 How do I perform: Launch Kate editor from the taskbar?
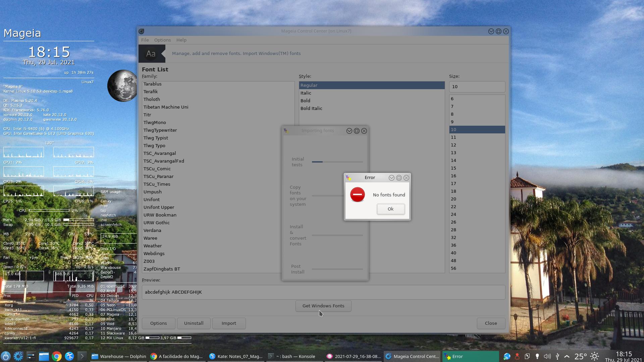pyautogui.click(x=69, y=356)
